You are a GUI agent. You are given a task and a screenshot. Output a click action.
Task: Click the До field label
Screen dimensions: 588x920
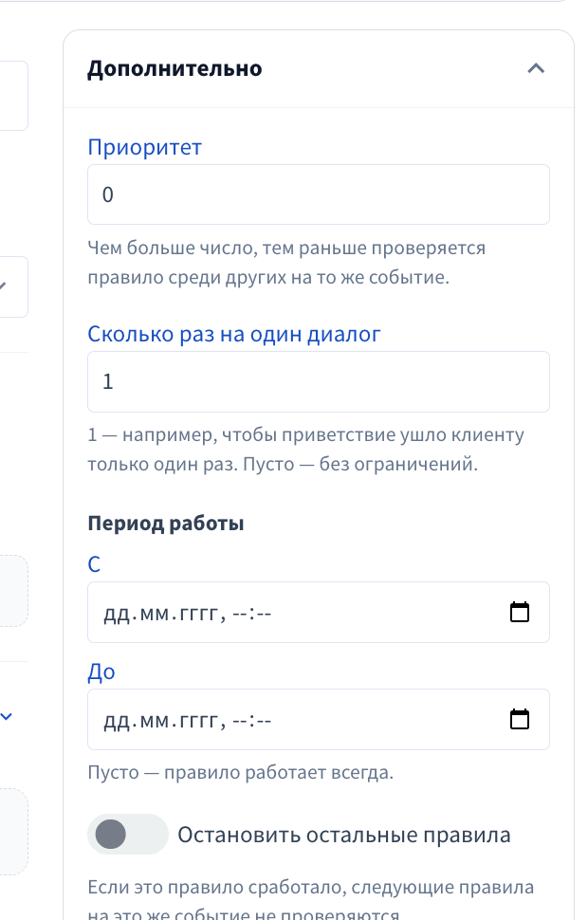101,672
